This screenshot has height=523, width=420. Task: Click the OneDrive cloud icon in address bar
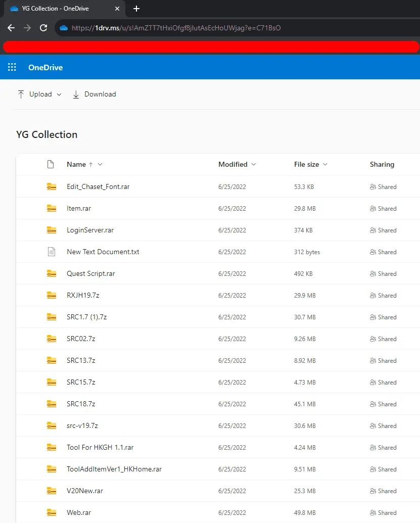click(x=64, y=28)
